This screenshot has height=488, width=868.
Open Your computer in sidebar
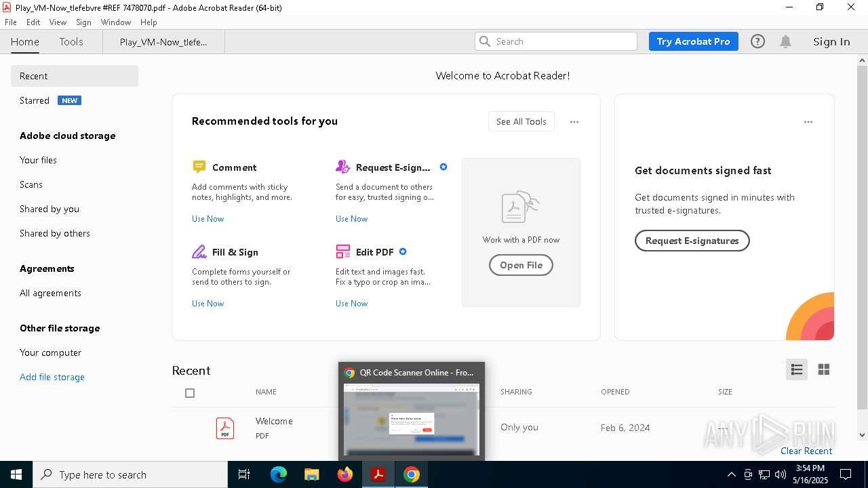tap(50, 352)
